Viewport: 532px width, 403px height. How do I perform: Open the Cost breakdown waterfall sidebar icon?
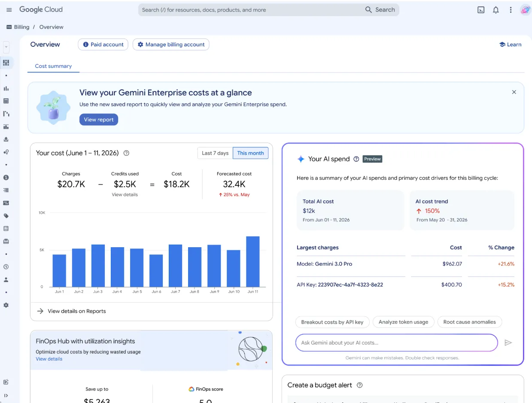(x=6, y=114)
